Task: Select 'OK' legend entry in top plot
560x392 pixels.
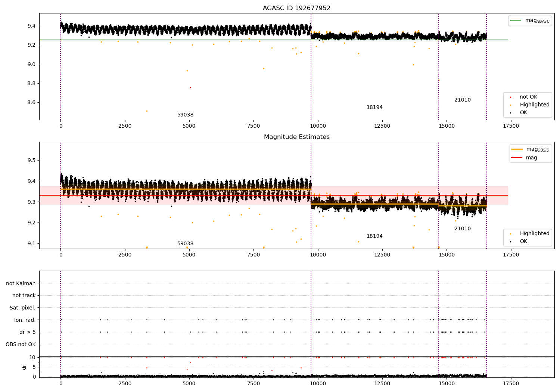Action: click(523, 113)
